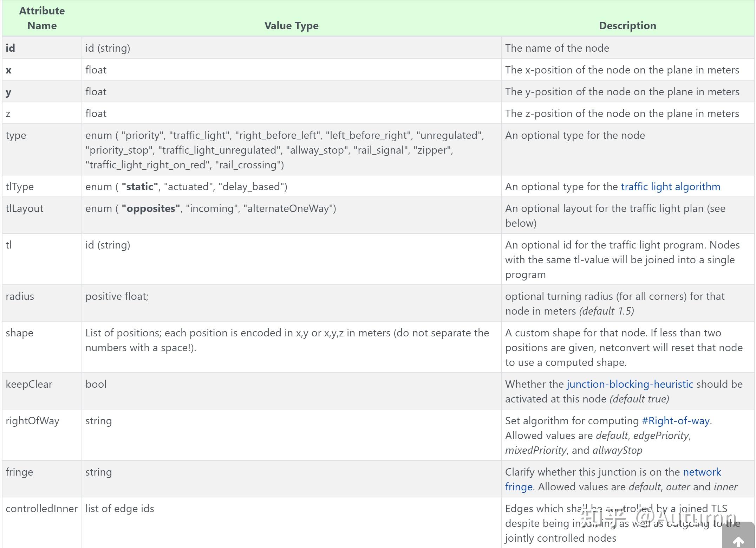
Task: Click the bold "opposites" enum value
Action: 151,208
